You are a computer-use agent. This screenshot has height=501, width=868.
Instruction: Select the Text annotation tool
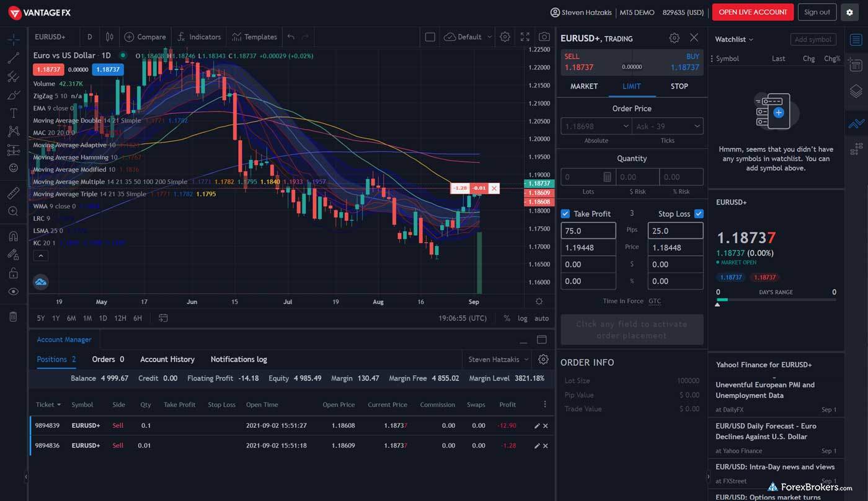(x=13, y=113)
